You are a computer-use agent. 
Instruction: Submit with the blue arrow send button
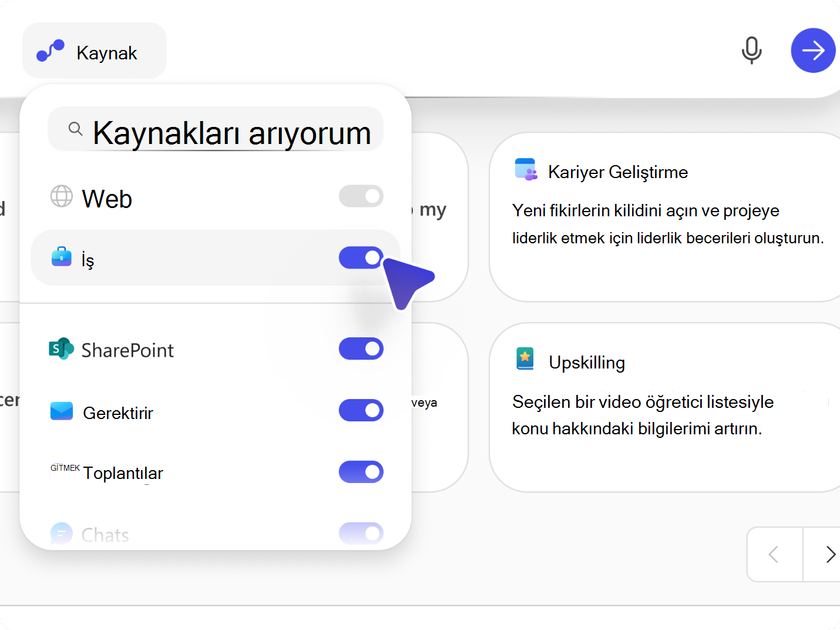813,51
